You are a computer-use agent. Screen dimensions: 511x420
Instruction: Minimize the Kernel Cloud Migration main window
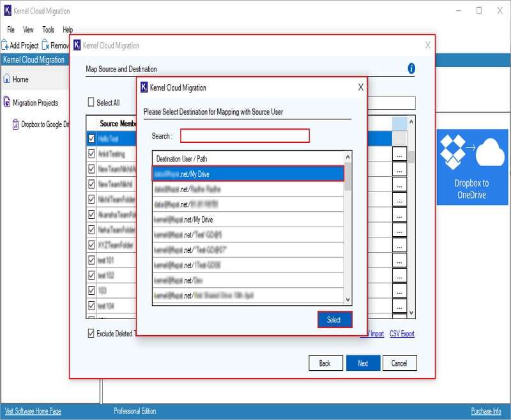click(x=459, y=11)
